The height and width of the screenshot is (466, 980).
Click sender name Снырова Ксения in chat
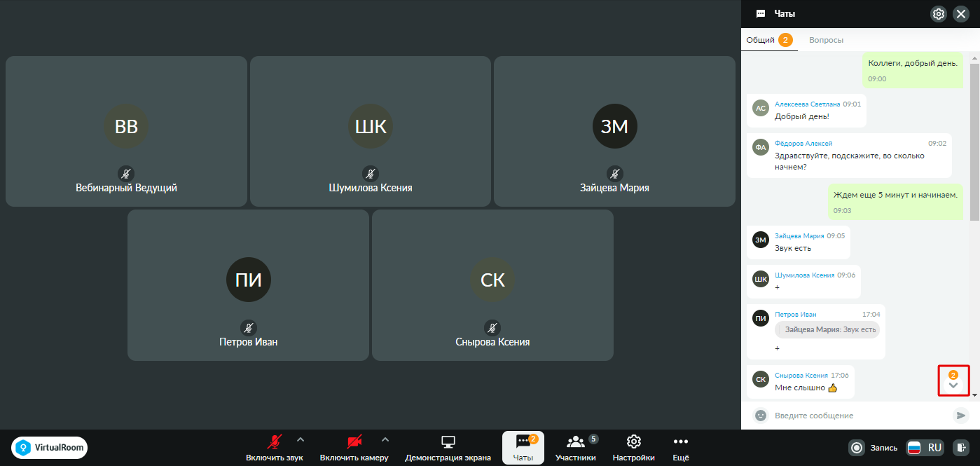click(801, 376)
